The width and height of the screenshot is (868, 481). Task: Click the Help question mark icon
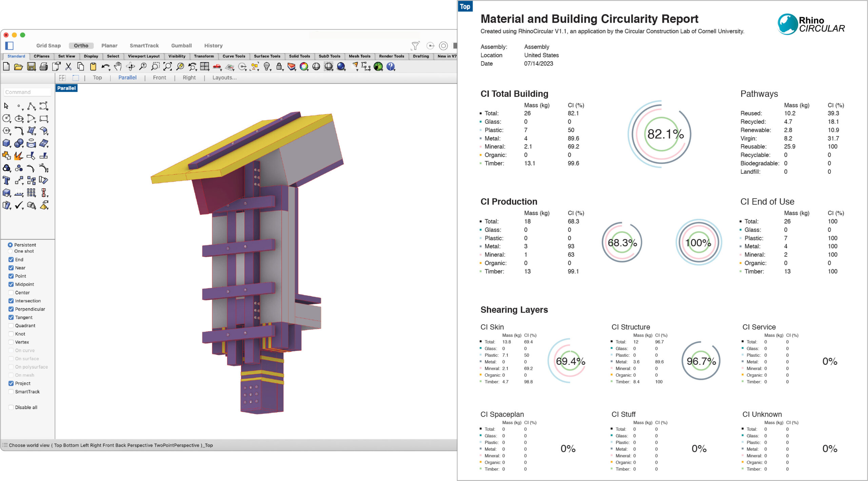[x=391, y=66]
